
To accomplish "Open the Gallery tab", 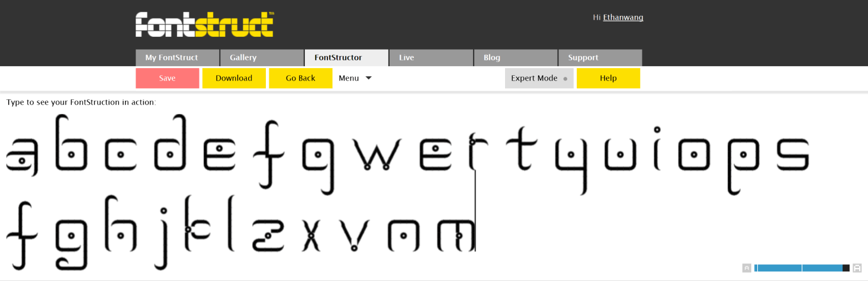I will click(262, 58).
